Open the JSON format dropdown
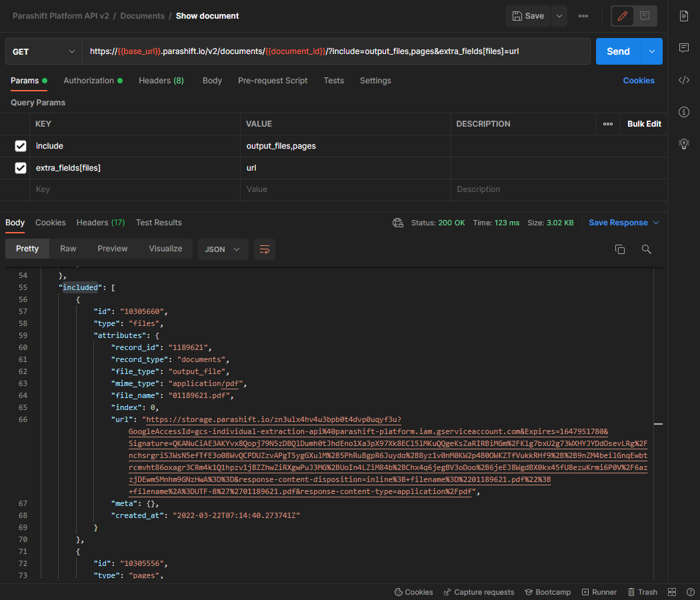 [223, 249]
